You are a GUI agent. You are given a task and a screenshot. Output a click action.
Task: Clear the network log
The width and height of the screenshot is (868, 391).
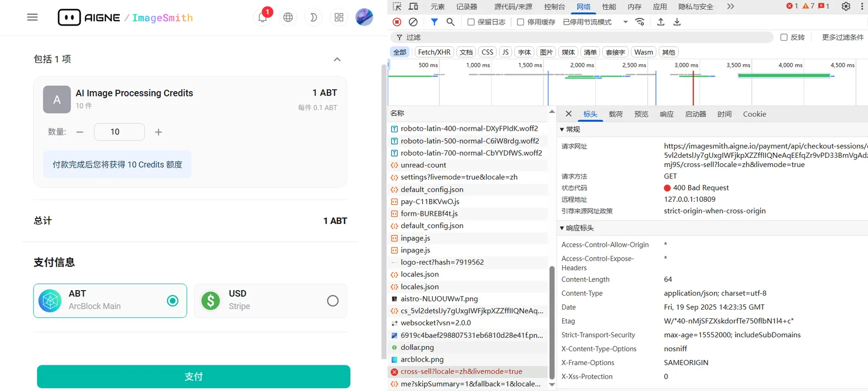tap(413, 22)
